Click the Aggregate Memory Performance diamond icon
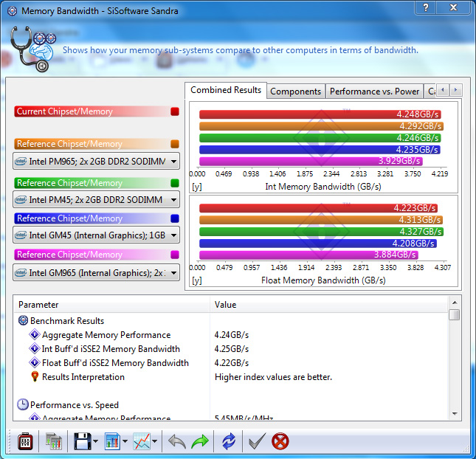 pos(35,334)
